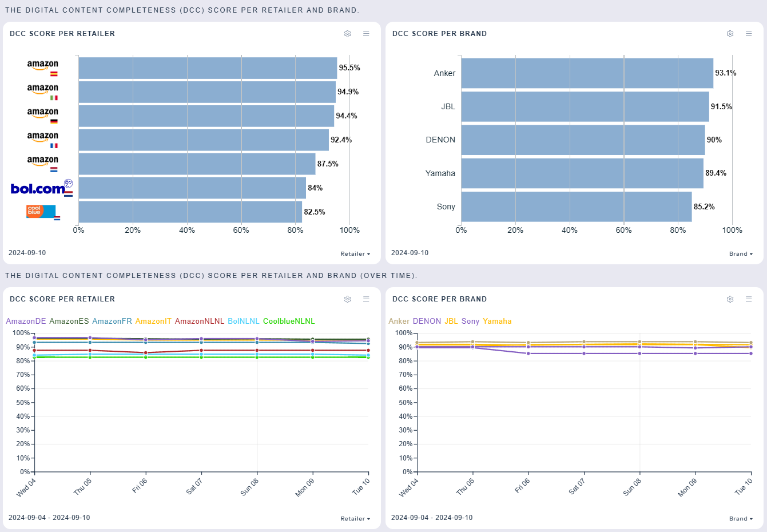Open Brand dropdown under over-time line chart

741,519
